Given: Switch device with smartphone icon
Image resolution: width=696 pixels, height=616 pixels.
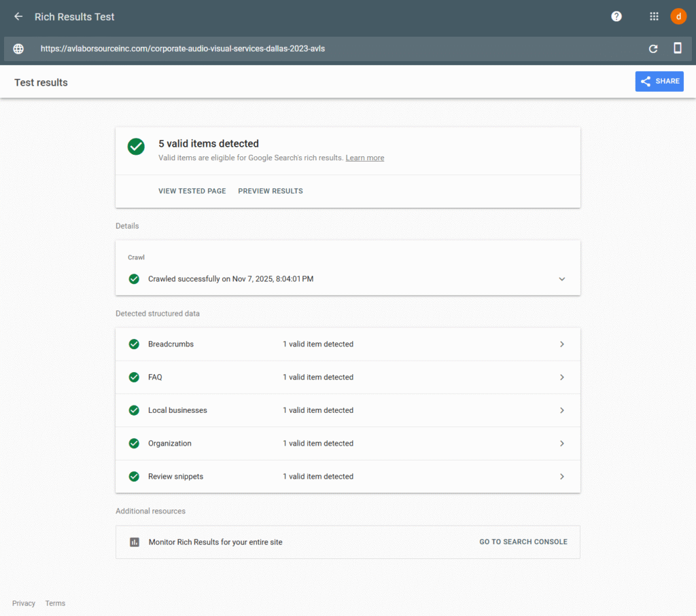Looking at the screenshot, I should 678,48.
